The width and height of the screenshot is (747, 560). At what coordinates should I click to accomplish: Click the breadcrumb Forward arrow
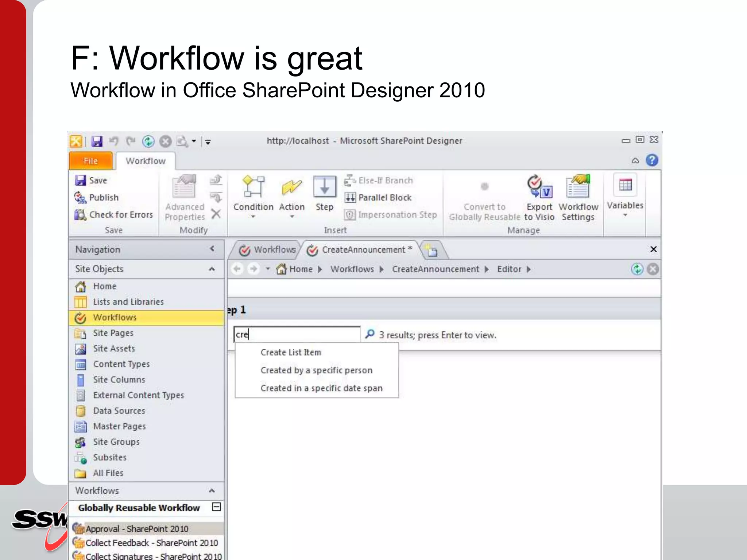point(253,269)
